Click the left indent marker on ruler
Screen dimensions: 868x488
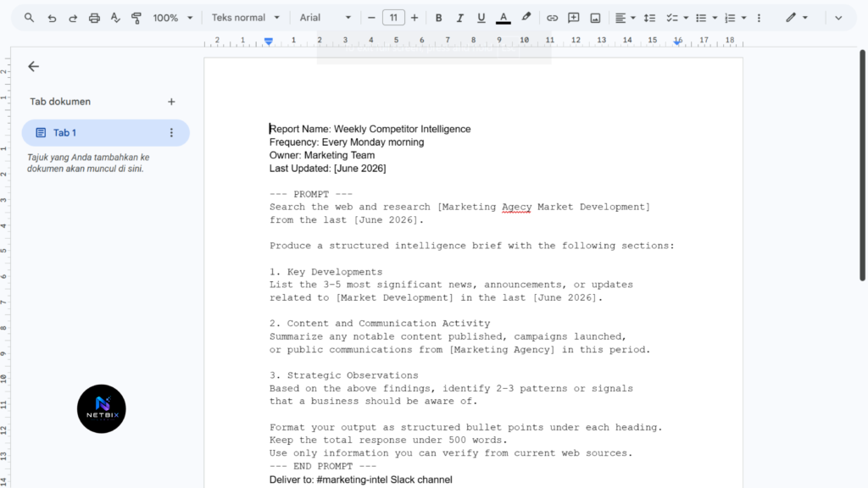pos(269,42)
